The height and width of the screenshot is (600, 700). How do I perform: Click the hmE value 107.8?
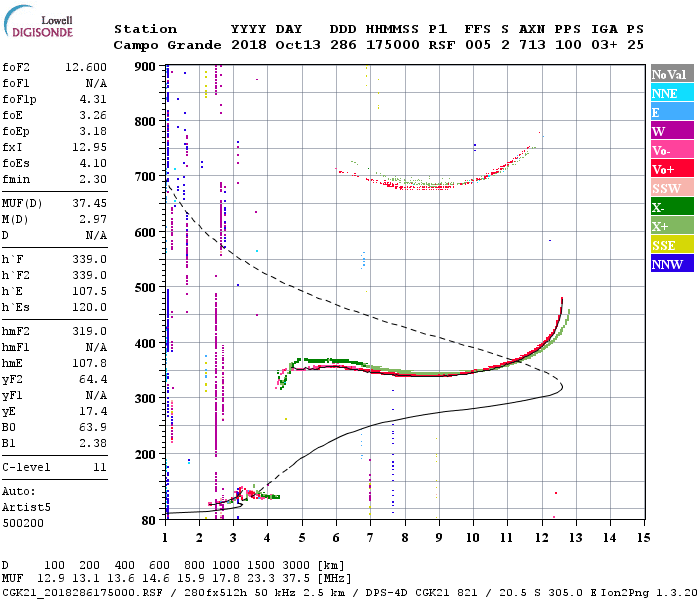tap(89, 363)
